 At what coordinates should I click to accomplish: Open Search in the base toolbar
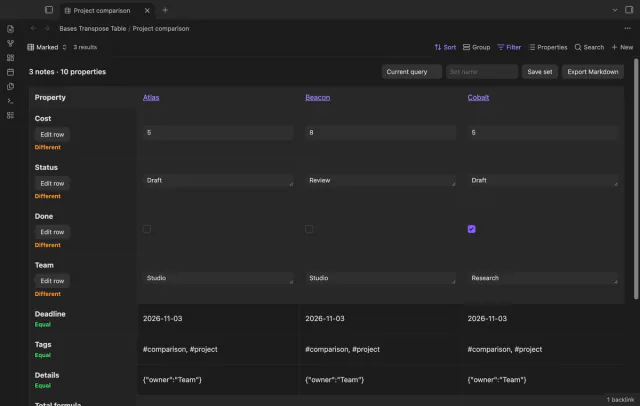(x=589, y=47)
